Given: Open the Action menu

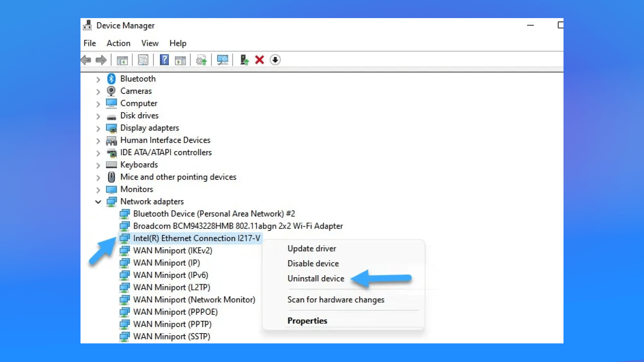Looking at the screenshot, I should 118,43.
